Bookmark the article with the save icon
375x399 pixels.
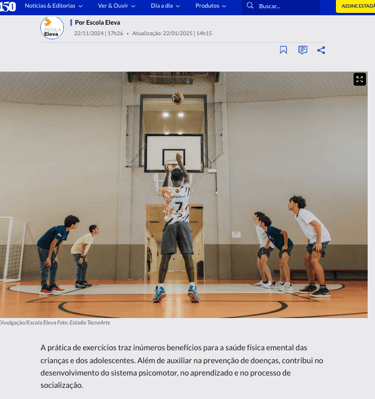tap(283, 50)
